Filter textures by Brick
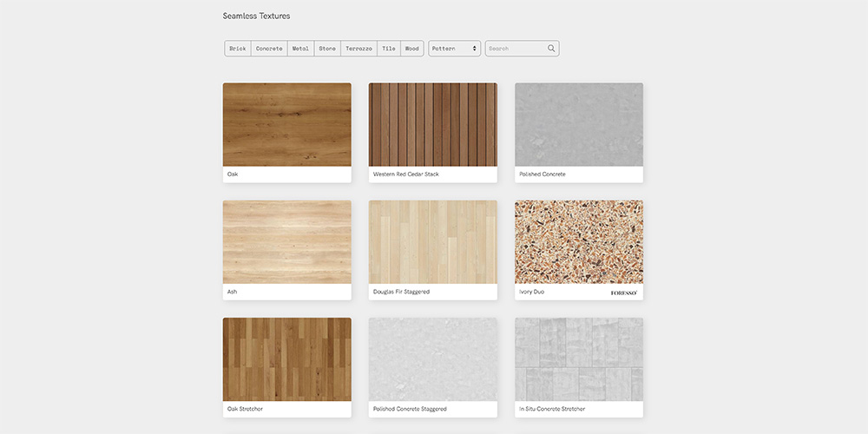868x434 pixels. 238,48
